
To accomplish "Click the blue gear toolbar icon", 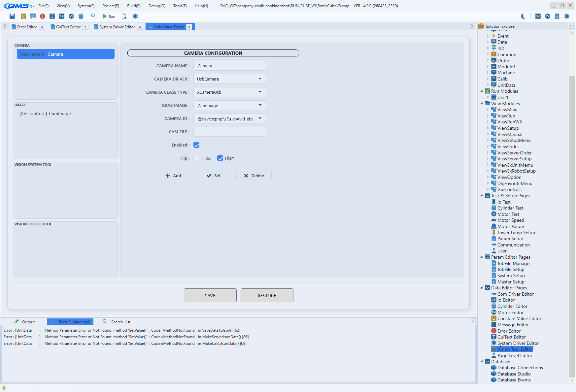I will 135,16.
